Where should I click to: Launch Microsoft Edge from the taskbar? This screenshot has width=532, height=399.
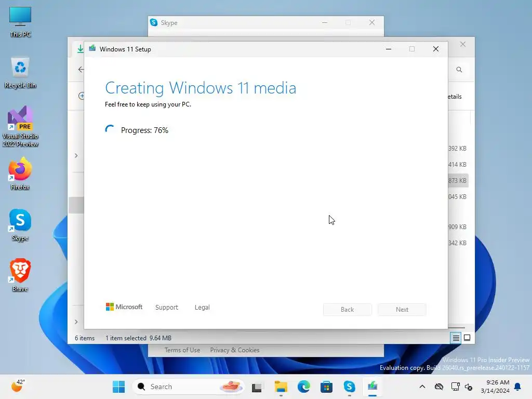pos(303,387)
